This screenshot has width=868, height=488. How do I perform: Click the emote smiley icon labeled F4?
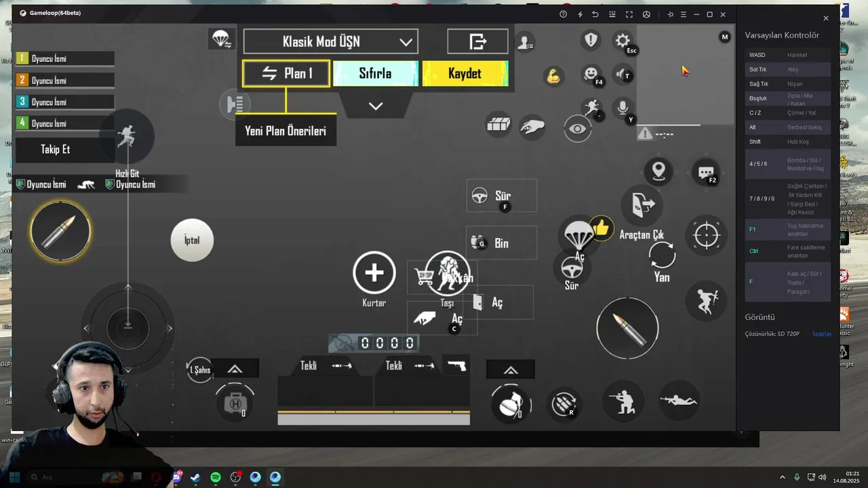point(591,74)
